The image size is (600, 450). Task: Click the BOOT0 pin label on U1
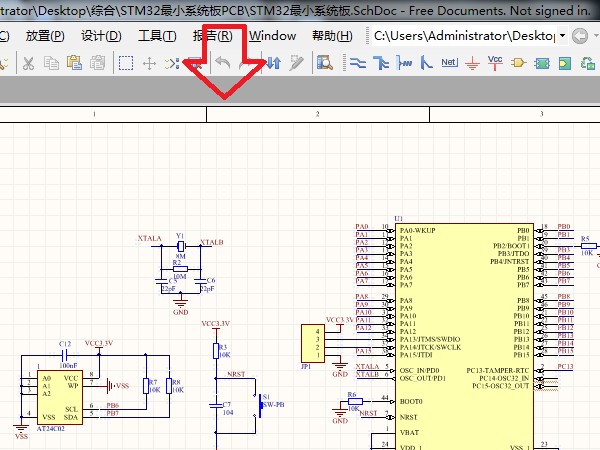click(x=411, y=401)
